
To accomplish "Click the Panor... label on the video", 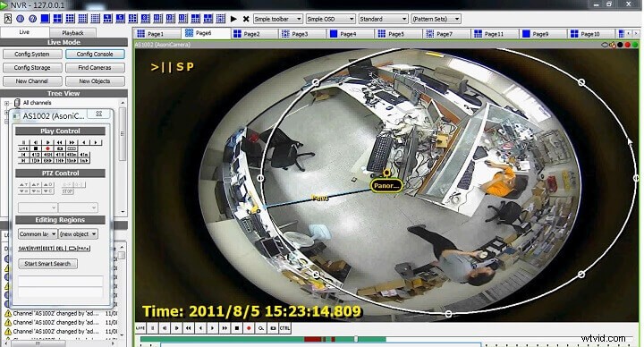I will pos(386,186).
